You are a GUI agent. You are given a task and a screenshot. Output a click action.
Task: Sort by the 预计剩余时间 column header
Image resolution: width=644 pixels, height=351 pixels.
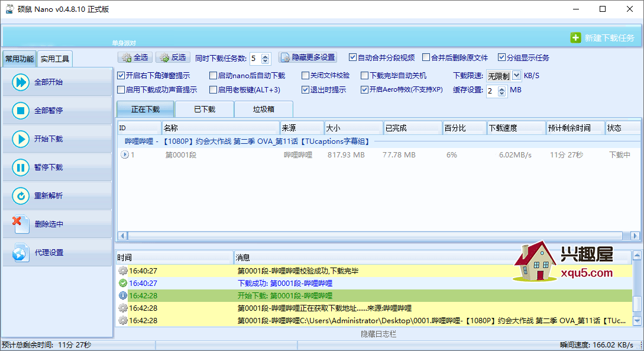575,128
